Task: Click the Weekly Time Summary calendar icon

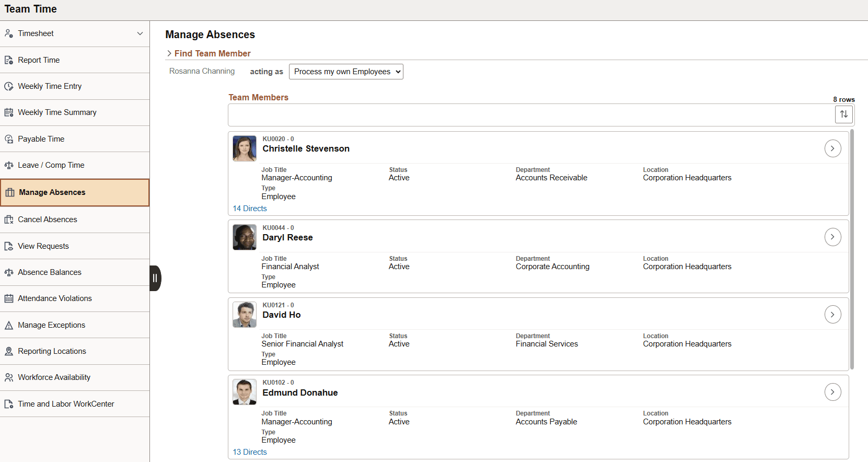Action: coord(9,112)
